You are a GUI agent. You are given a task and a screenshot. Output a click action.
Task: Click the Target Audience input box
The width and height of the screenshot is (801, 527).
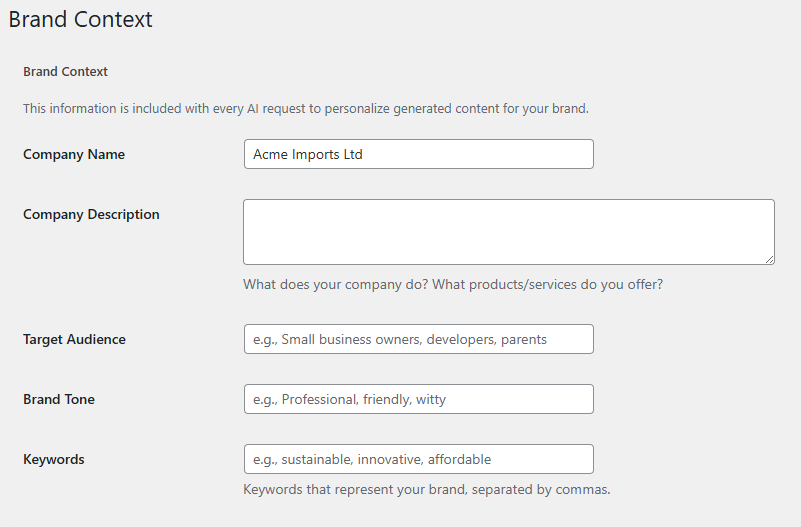tap(418, 339)
